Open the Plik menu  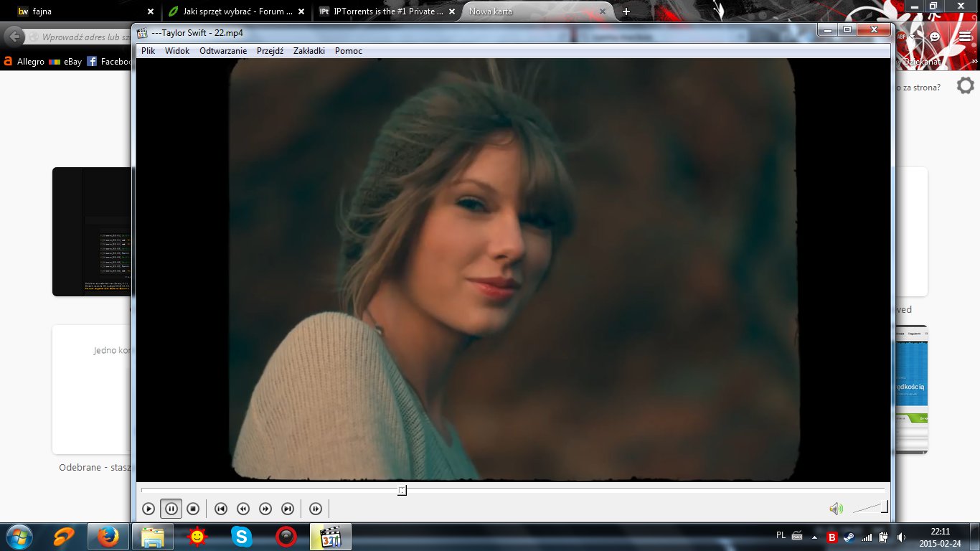pyautogui.click(x=148, y=51)
